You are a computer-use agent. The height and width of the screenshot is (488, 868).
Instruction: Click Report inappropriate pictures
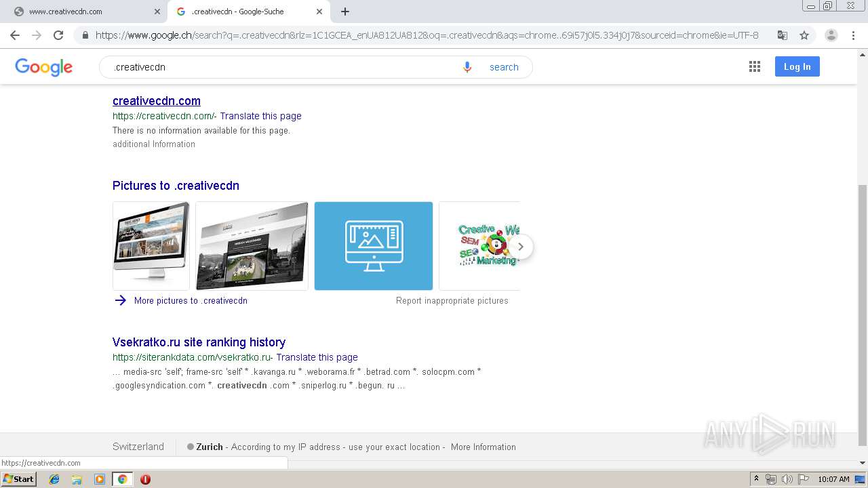(x=452, y=300)
